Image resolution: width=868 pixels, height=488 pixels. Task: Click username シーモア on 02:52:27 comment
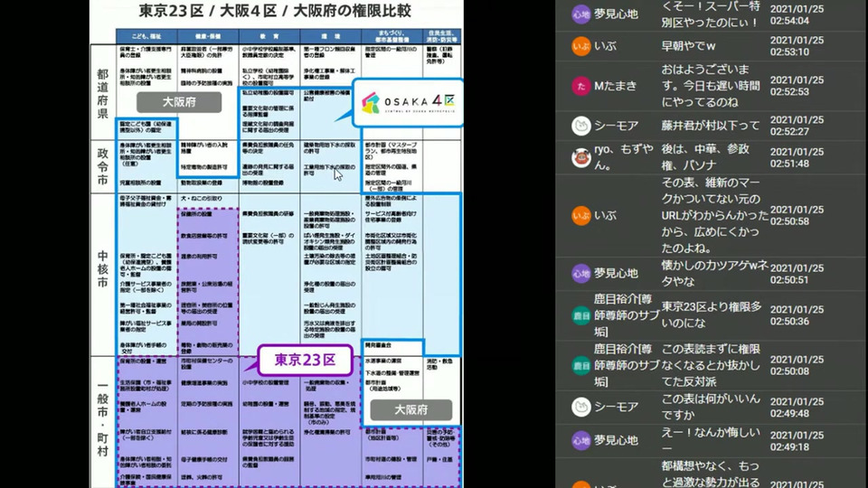tap(616, 126)
